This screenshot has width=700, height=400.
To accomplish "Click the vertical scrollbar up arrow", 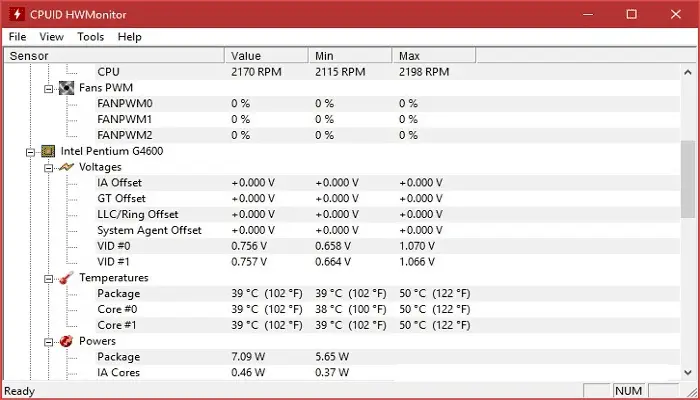I will 688,71.
